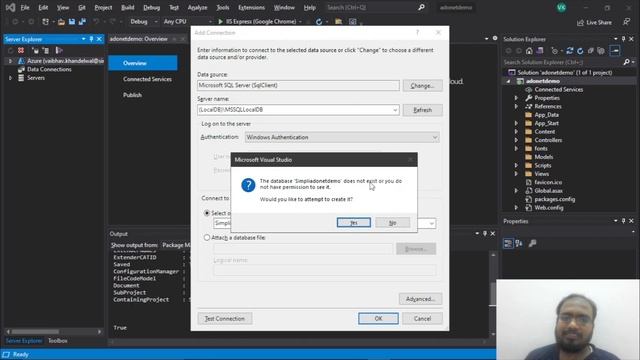Open the database name dropdown arrow
Screen dimensions: 640x360
[x=431, y=223]
